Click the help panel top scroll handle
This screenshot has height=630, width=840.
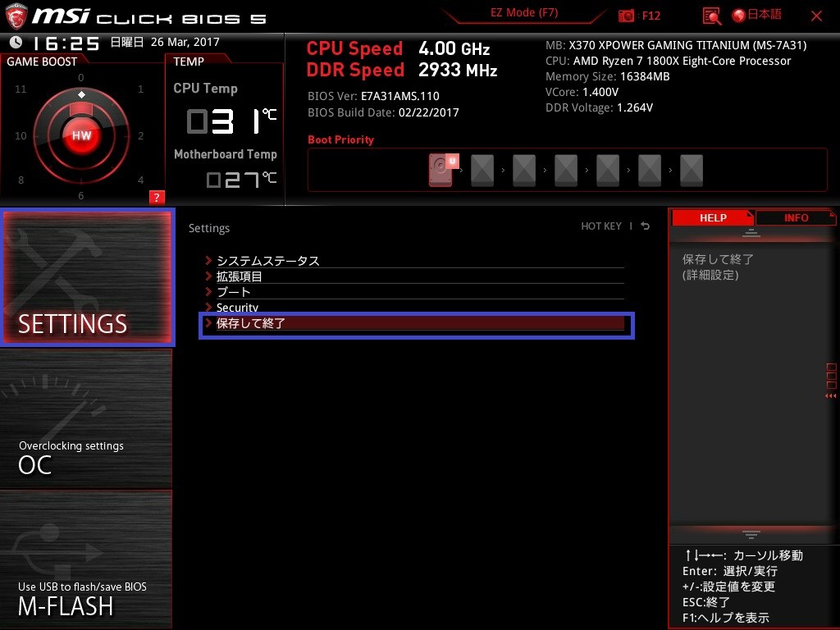pyautogui.click(x=751, y=233)
